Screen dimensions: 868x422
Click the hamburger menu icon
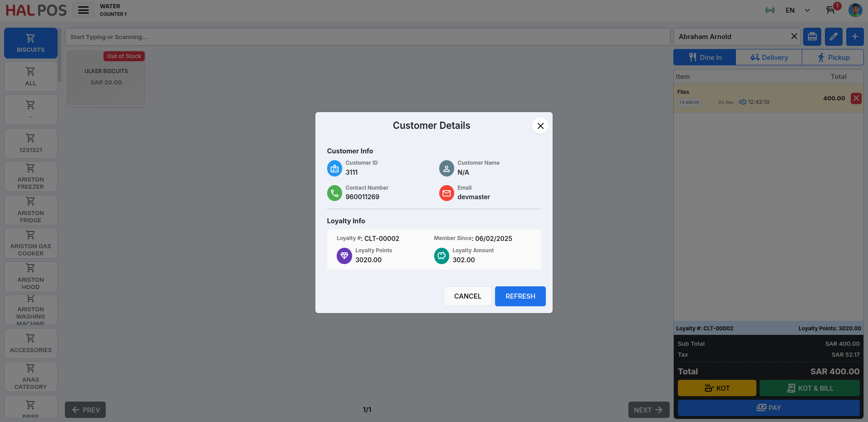coord(83,10)
